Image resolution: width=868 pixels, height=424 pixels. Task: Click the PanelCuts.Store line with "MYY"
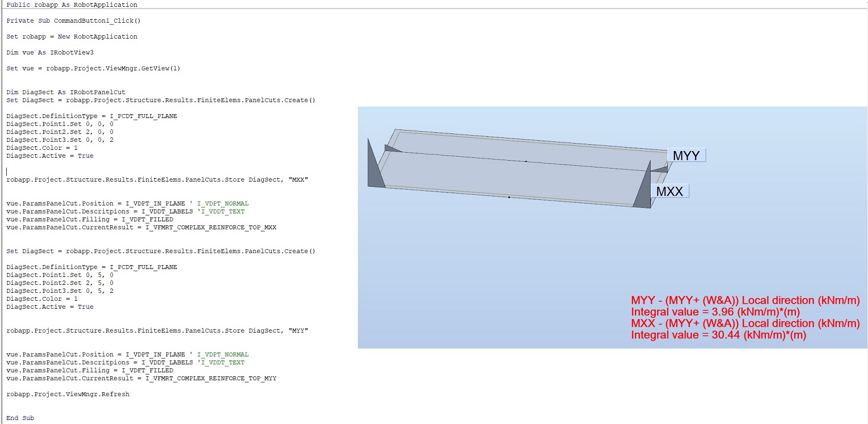pos(157,330)
